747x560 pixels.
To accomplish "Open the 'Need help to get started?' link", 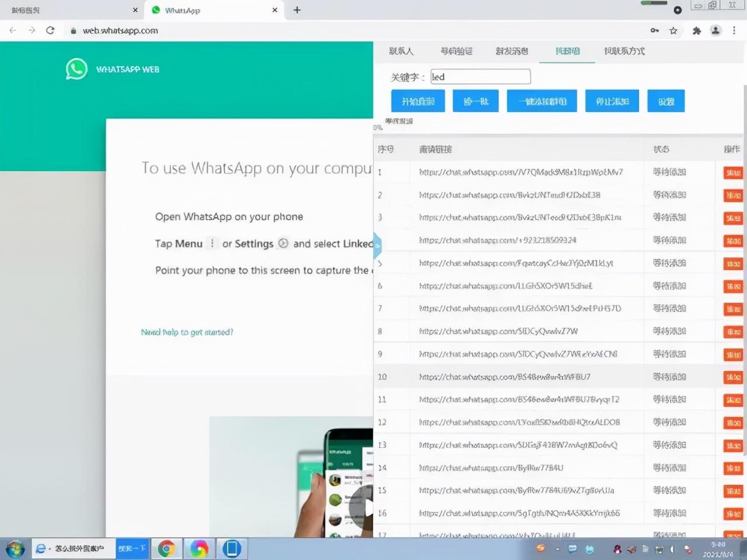I will point(187,332).
